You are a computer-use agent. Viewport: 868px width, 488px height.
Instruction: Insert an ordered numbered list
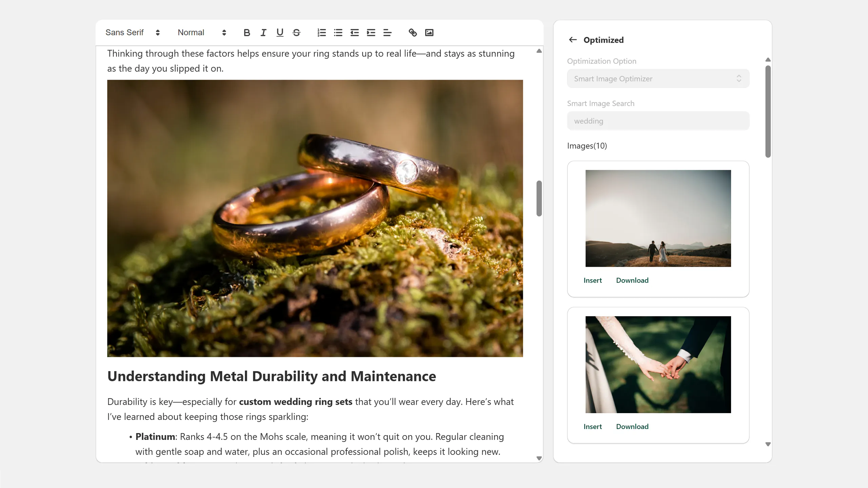(x=321, y=33)
